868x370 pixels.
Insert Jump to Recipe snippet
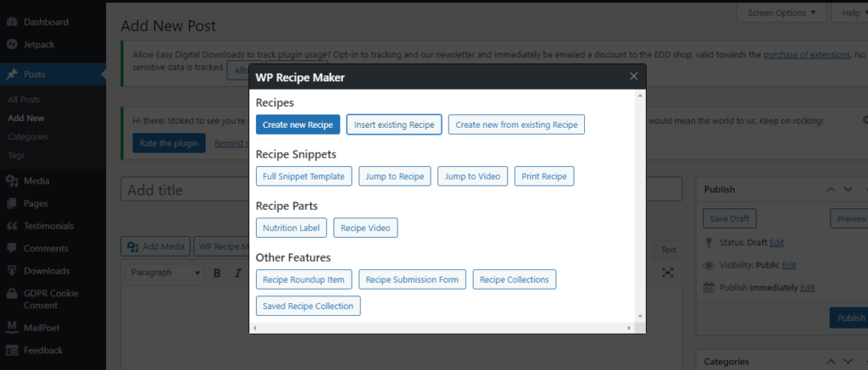(x=395, y=176)
